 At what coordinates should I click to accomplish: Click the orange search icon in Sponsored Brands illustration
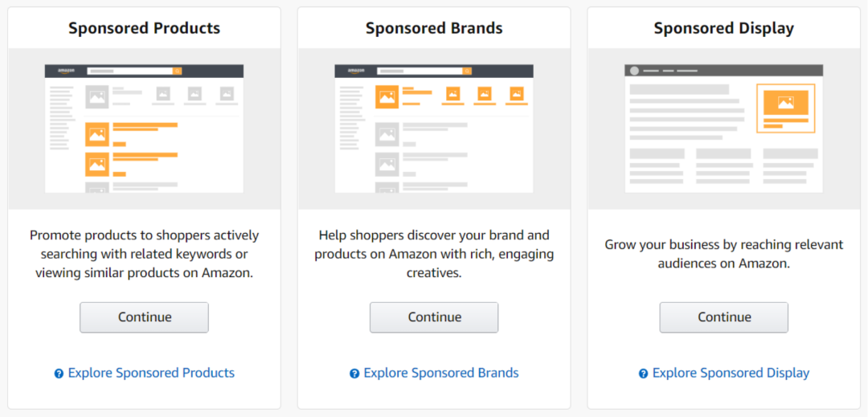[x=467, y=71]
